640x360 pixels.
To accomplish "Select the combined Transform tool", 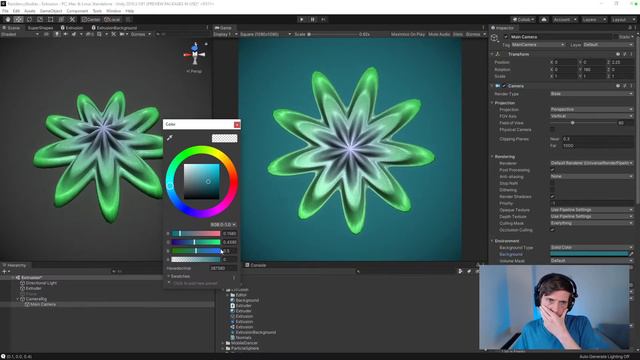I will (x=61, y=19).
